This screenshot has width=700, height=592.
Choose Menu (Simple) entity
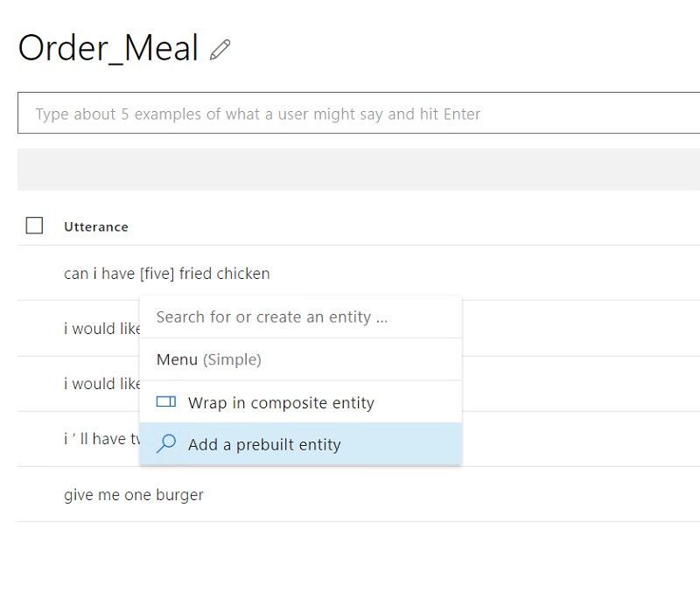(x=300, y=359)
